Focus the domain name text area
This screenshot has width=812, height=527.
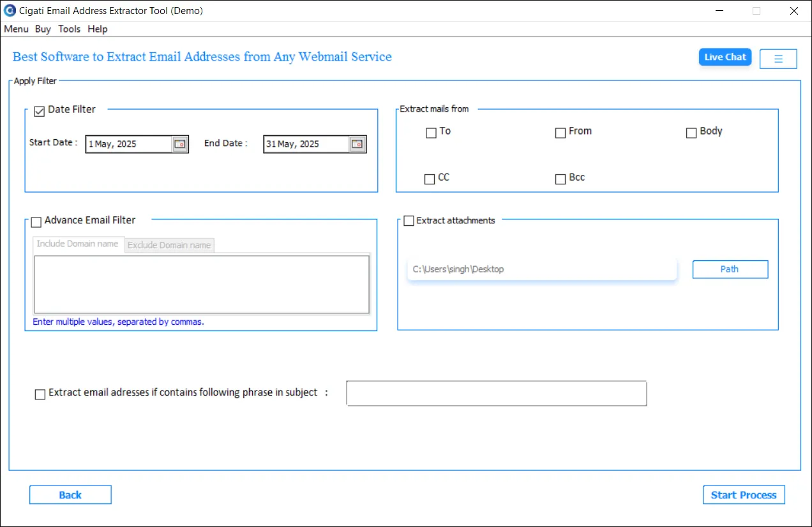201,285
